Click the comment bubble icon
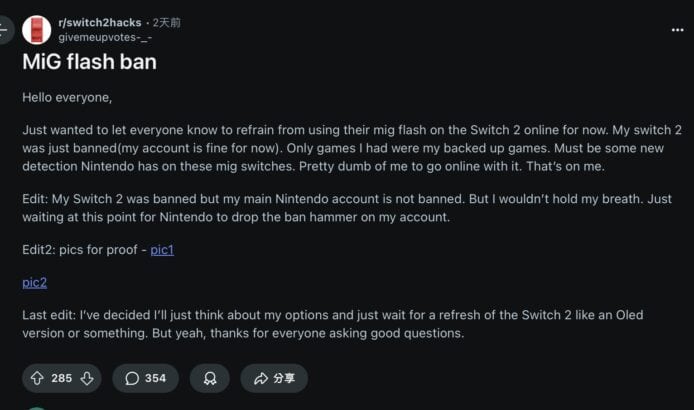 click(x=132, y=378)
